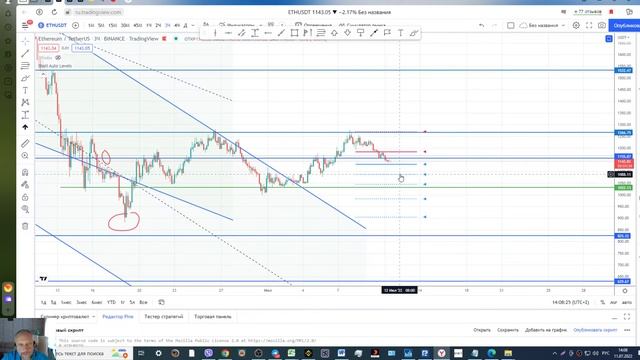The height and width of the screenshot is (360, 640).
Task: Open USDT price scale currency dropdown
Action: (623, 38)
